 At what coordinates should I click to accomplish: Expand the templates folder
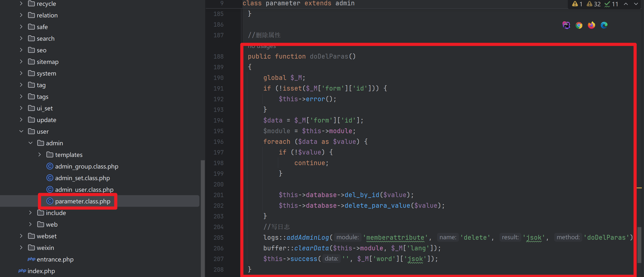(x=39, y=155)
